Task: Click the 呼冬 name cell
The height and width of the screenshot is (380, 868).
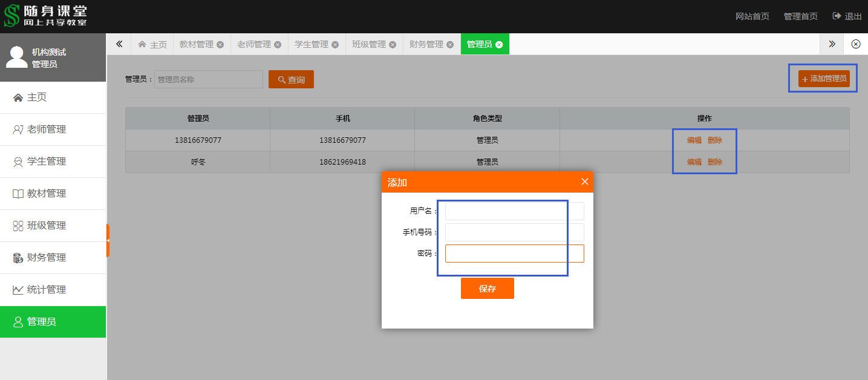Action: tap(198, 162)
